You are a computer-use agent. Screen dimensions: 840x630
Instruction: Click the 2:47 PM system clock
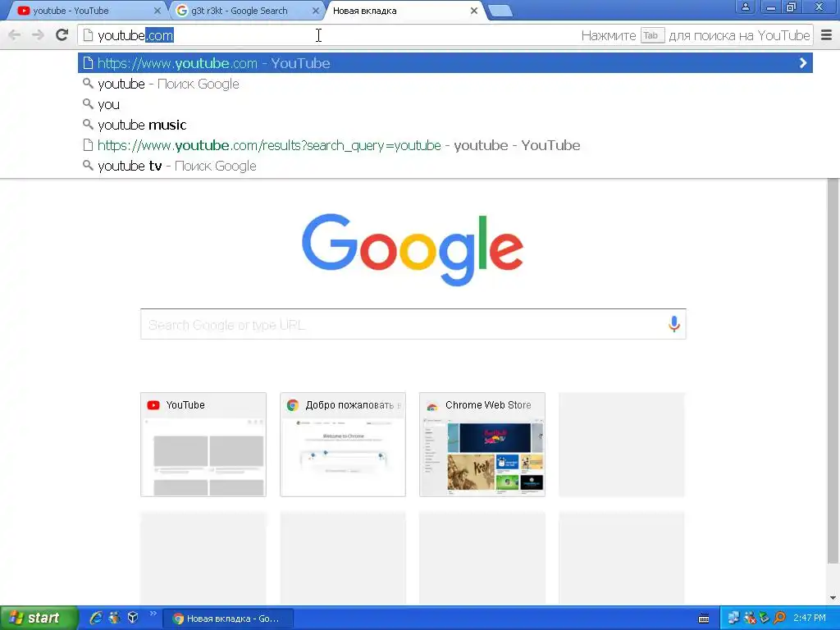pos(810,619)
